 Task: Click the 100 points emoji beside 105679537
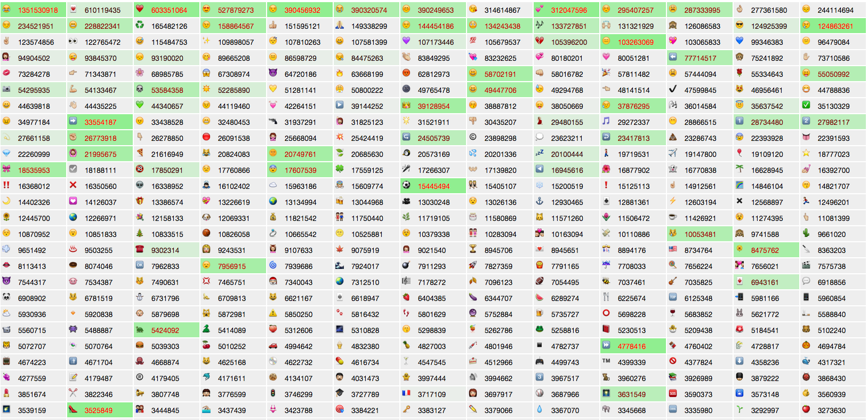(473, 41)
